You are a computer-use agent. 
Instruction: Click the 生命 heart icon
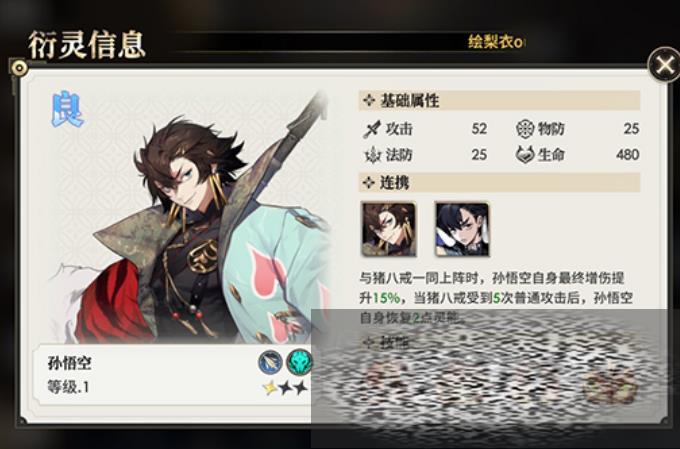[x=525, y=154]
